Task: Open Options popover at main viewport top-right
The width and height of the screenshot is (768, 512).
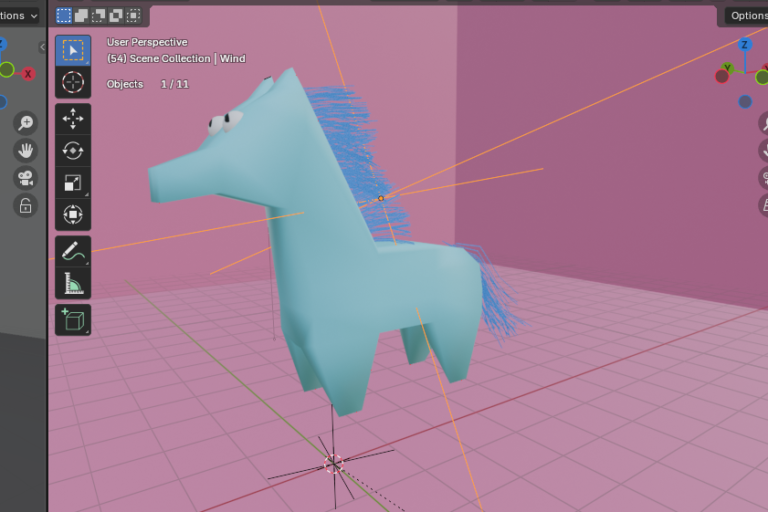Action: tap(745, 16)
